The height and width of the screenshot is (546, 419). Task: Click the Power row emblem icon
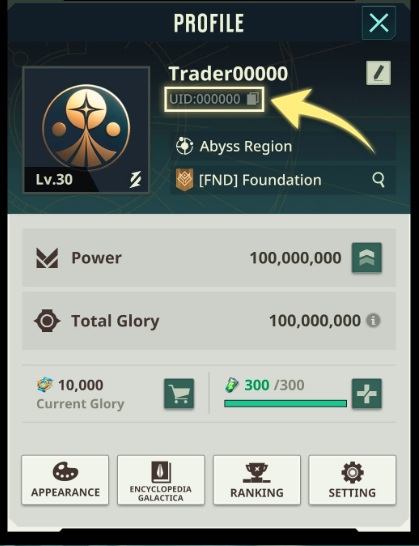[x=47, y=258]
